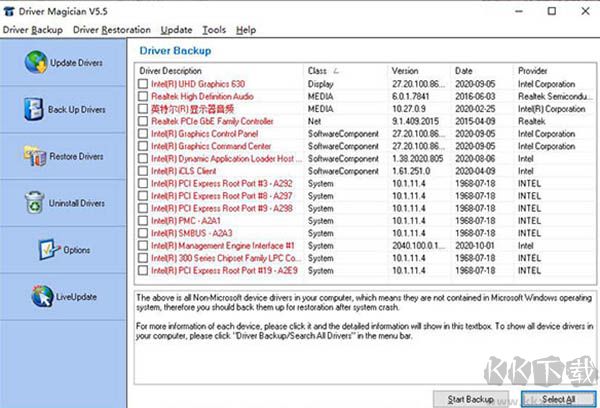This screenshot has height=408, width=600.
Task: Check the PCI Express Root Port #3 checkbox
Action: click(x=143, y=183)
